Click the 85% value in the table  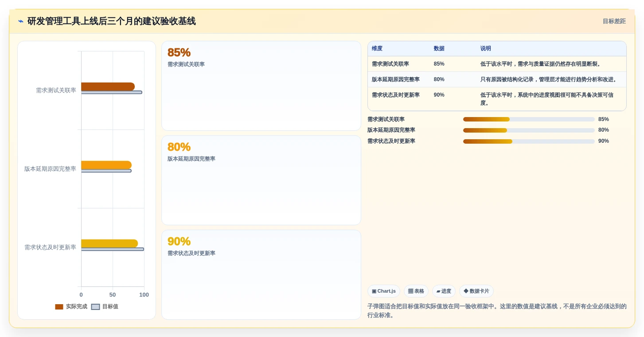439,64
